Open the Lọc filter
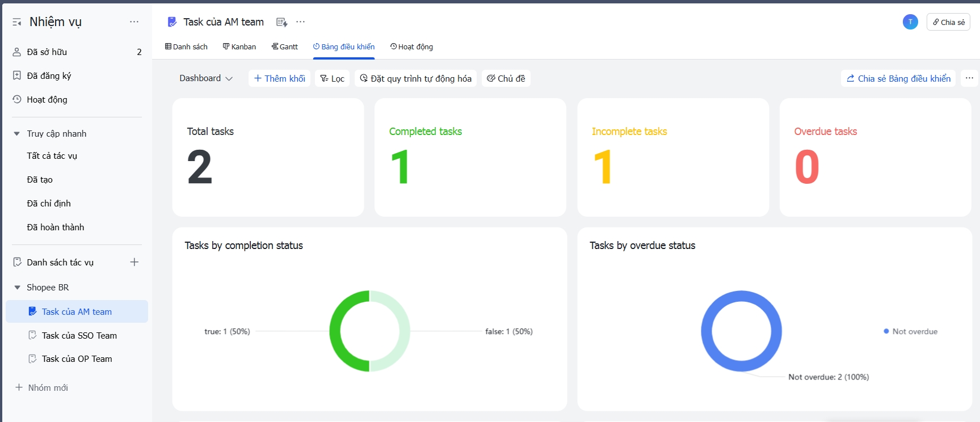Image resolution: width=980 pixels, height=422 pixels. 333,78
